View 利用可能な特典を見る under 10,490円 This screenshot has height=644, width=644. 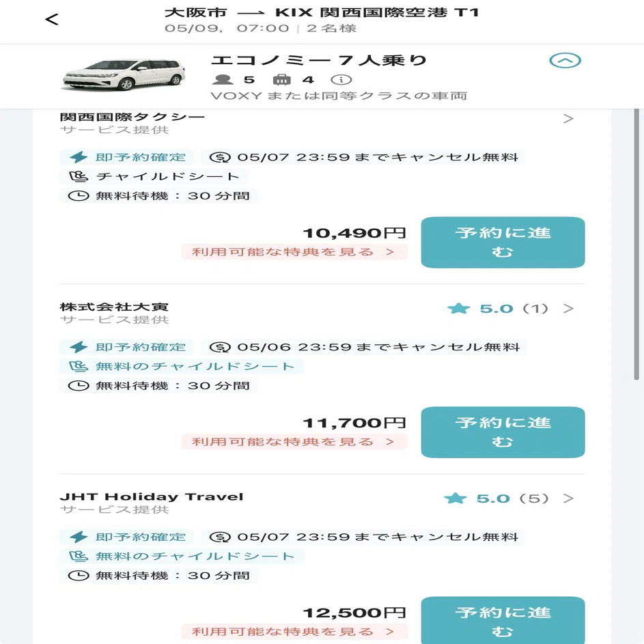click(x=294, y=252)
